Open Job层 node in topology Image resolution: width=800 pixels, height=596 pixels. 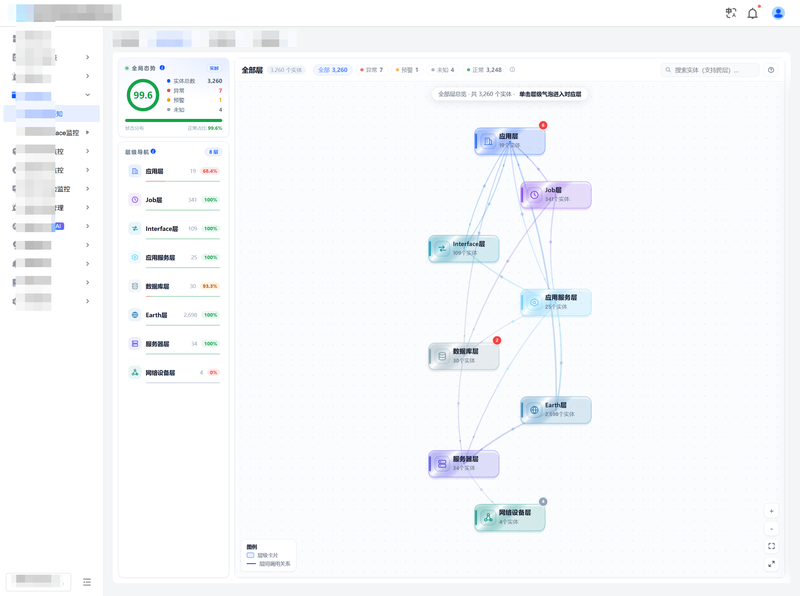click(556, 195)
